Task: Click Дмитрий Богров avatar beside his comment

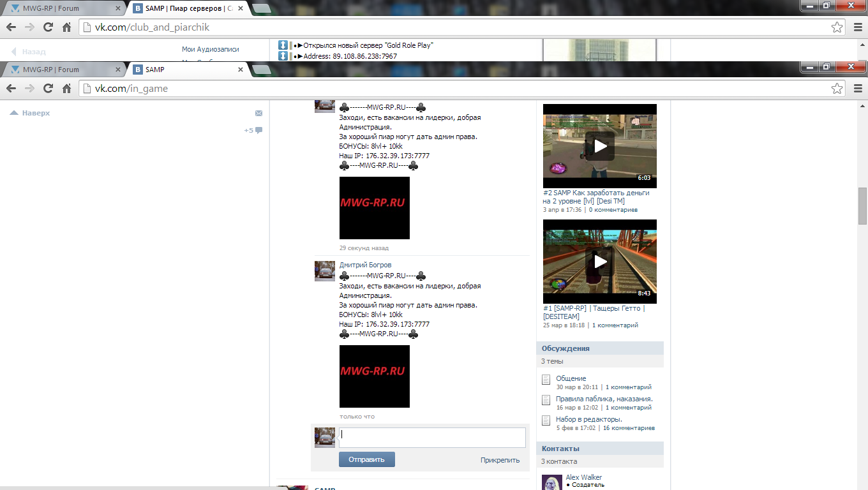Action: point(325,271)
